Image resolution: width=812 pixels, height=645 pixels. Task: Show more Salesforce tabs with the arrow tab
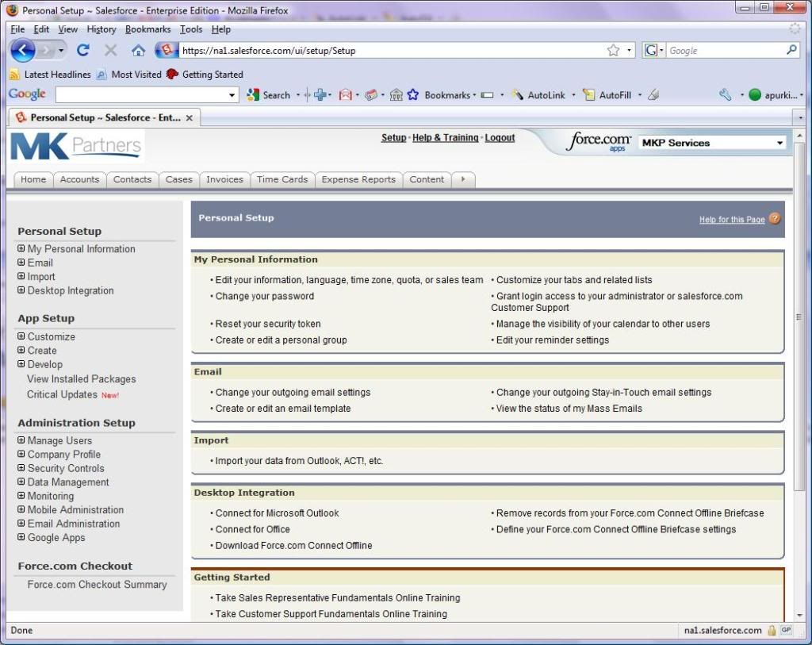point(463,179)
